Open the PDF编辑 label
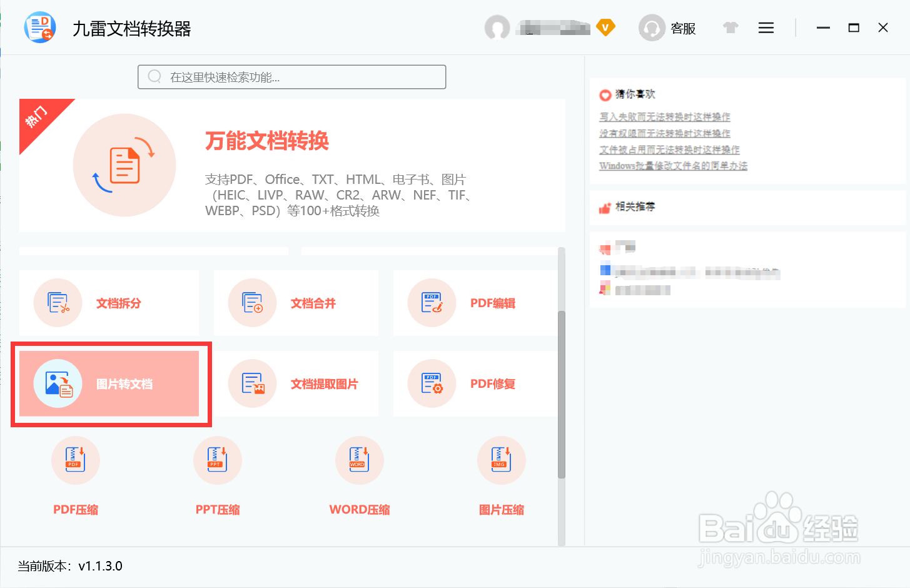Screen dimensions: 910x588 [493, 303]
